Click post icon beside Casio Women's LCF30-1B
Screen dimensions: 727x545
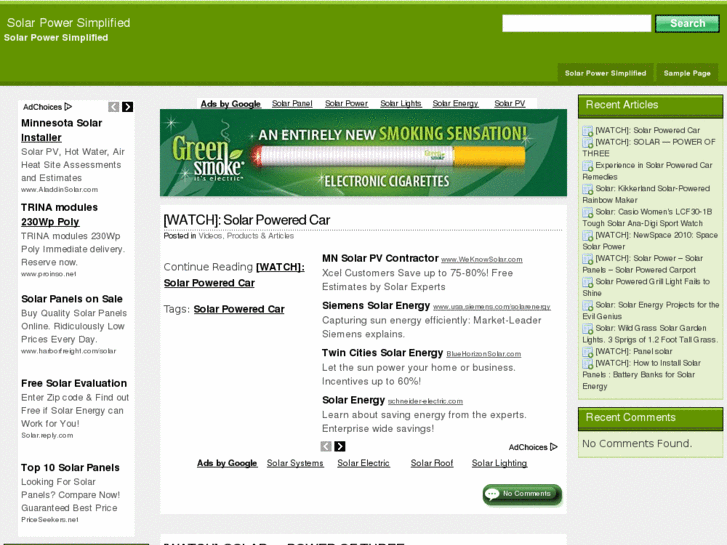587,212
